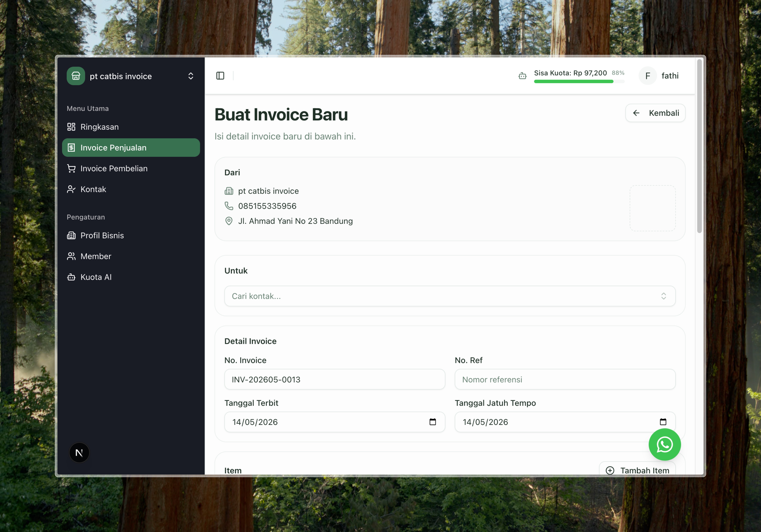
Task: Open the fathi user avatar
Action: point(648,76)
